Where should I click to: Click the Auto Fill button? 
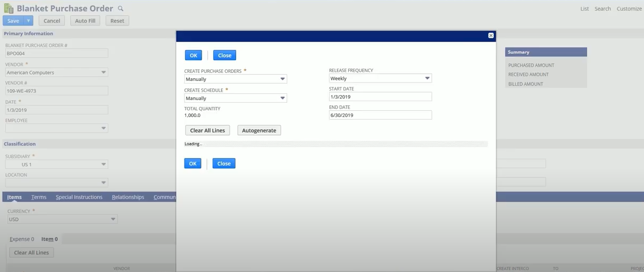85,21
